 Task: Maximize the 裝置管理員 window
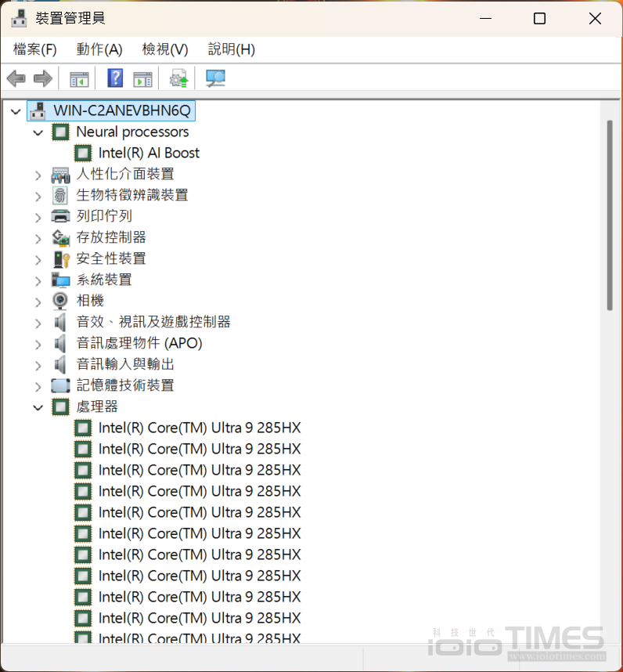point(539,19)
